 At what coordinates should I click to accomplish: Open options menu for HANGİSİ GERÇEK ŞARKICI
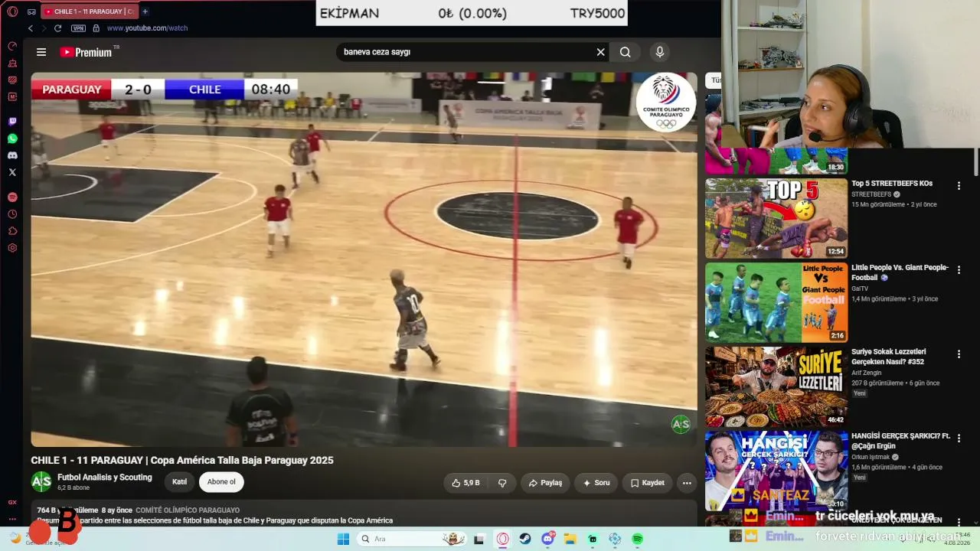click(959, 438)
